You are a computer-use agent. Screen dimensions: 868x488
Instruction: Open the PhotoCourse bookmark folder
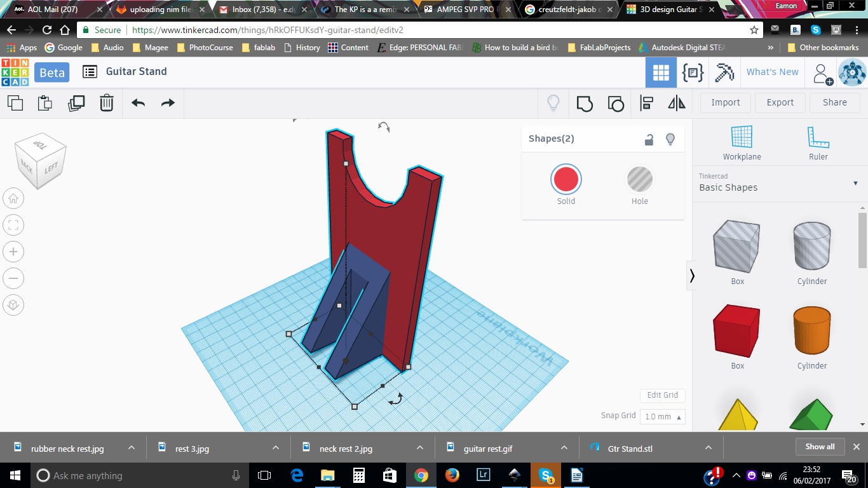click(x=205, y=48)
